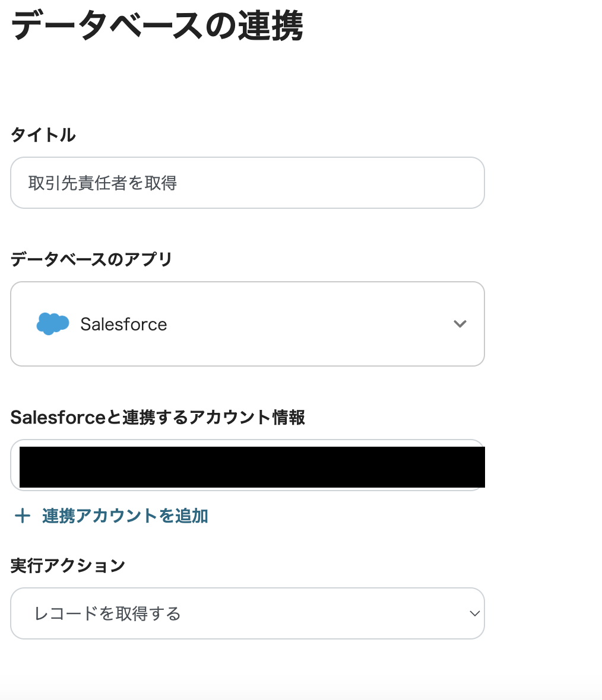Click the 実行アクション section label
This screenshot has width=602, height=700.
click(x=68, y=565)
